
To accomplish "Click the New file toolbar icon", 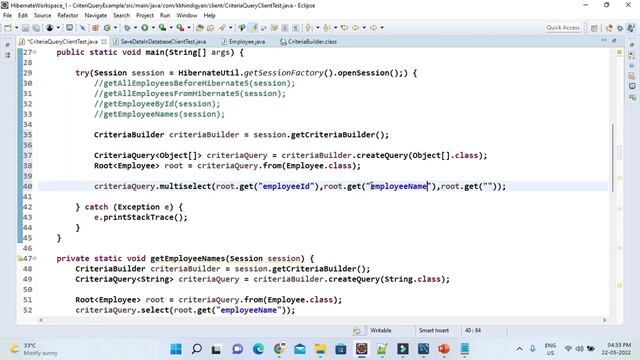I will pyautogui.click(x=8, y=28).
